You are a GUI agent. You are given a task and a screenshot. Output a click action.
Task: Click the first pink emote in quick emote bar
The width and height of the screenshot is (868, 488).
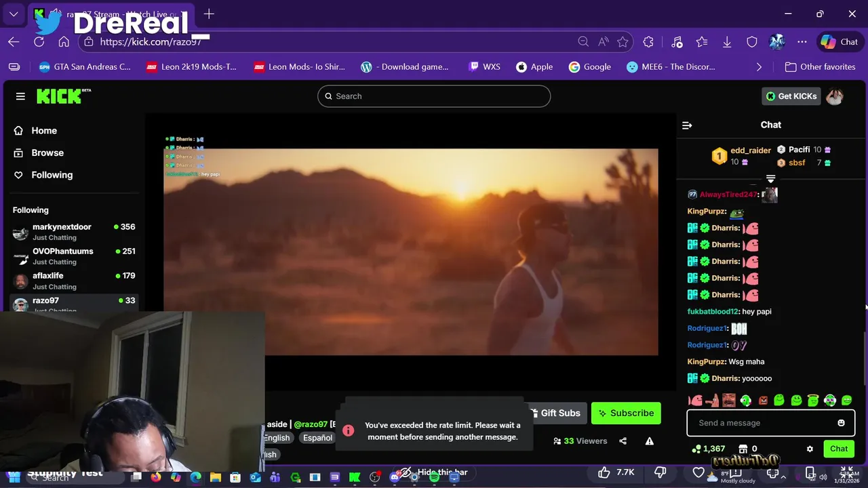coord(695,401)
